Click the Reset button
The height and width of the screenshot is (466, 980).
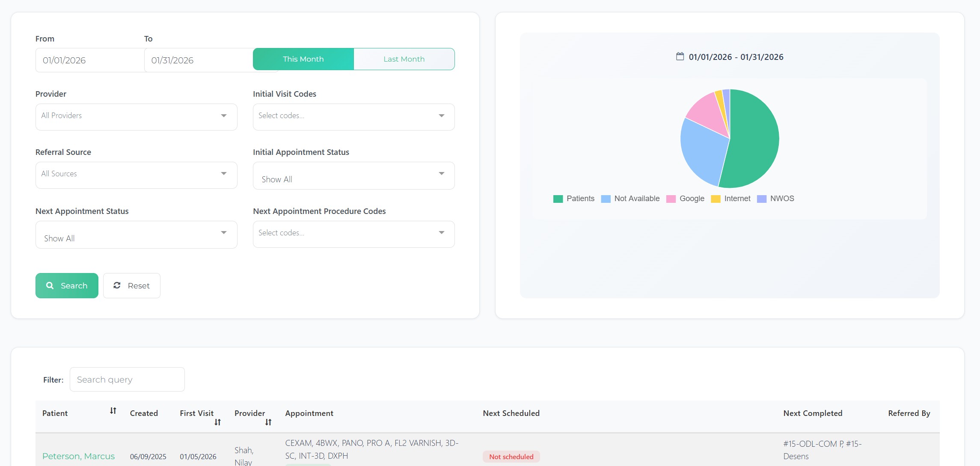[x=132, y=285]
